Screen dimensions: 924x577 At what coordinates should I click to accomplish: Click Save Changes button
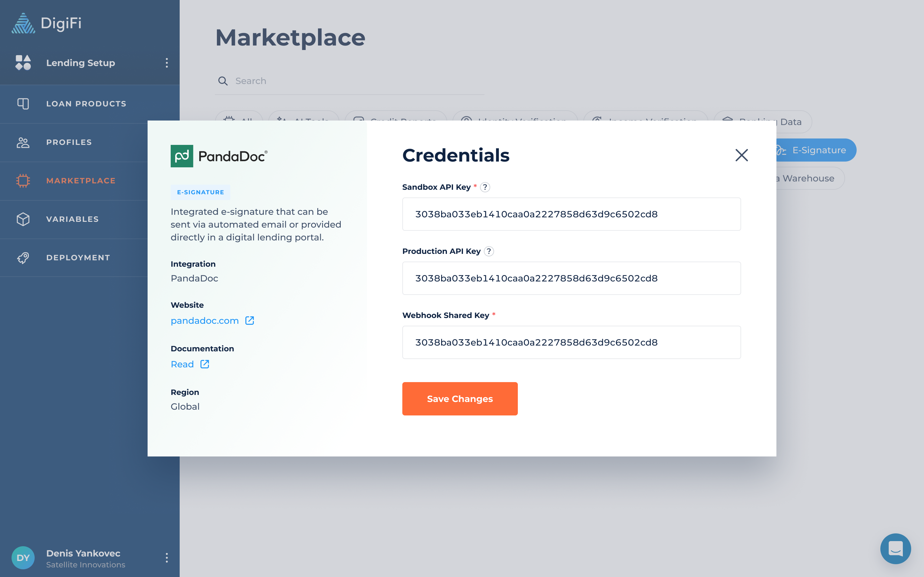(x=460, y=399)
